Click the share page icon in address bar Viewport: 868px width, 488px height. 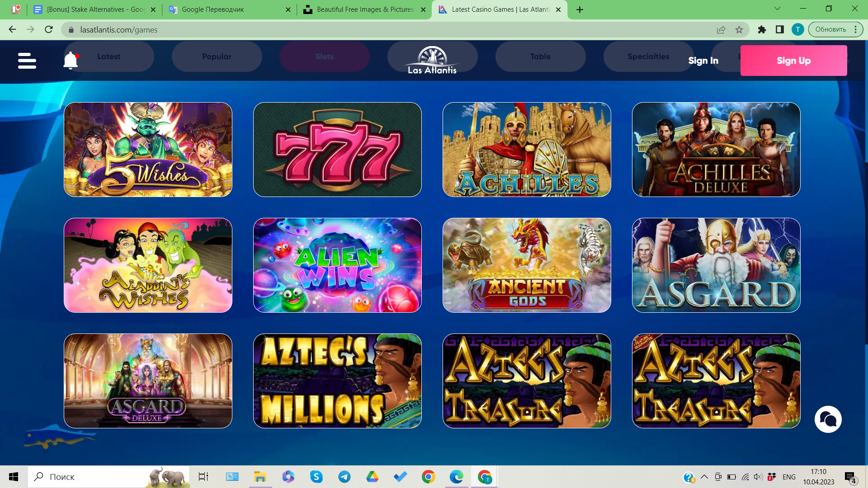click(x=721, y=30)
